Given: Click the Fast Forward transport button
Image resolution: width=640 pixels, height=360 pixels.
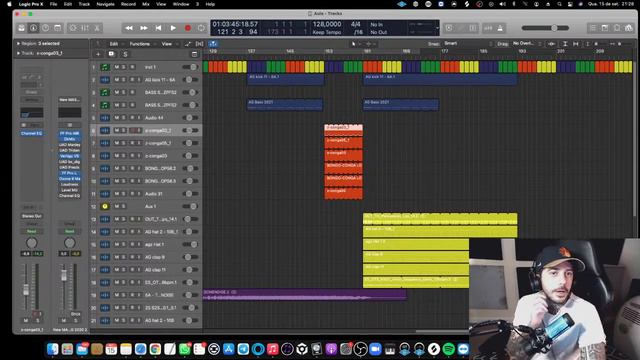Looking at the screenshot, I should [144, 28].
